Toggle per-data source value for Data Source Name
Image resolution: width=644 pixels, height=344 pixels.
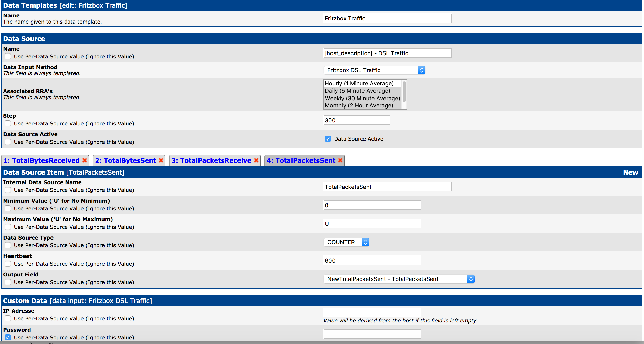click(8, 56)
